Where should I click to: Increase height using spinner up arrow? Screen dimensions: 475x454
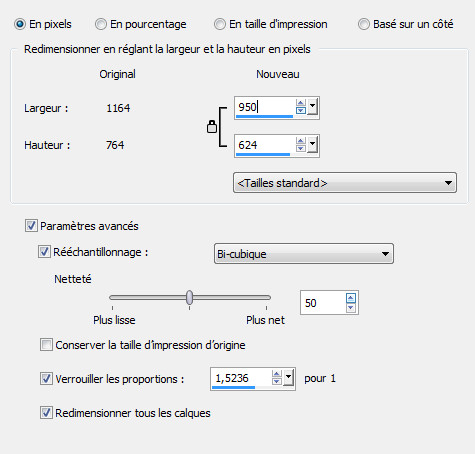pyautogui.click(x=301, y=141)
